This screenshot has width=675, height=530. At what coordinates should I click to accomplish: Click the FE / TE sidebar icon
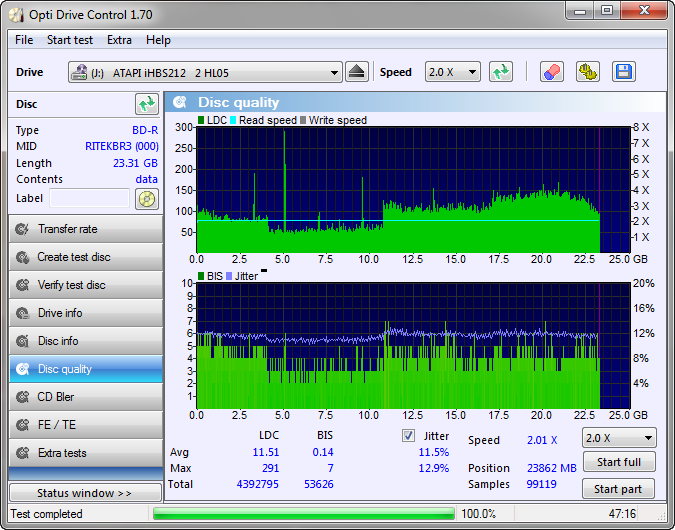[22, 425]
